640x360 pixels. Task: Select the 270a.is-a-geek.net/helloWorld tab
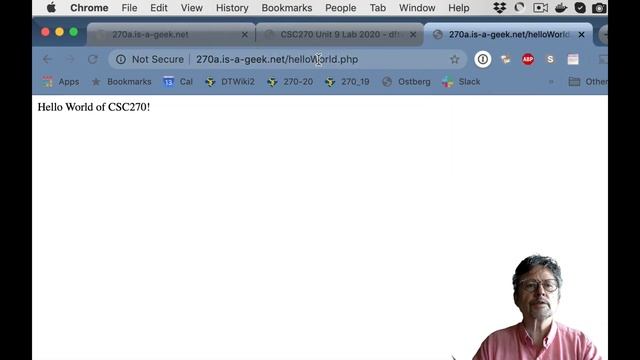[x=508, y=35]
